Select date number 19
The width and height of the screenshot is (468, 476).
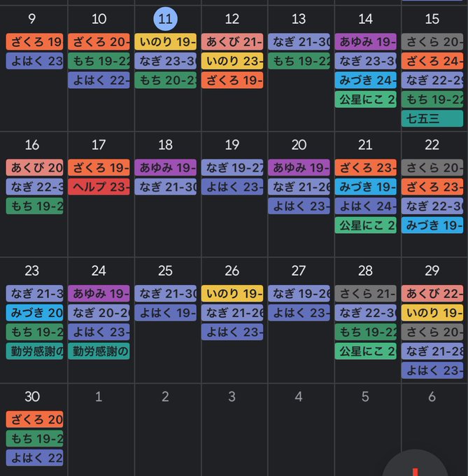pyautogui.click(x=232, y=145)
